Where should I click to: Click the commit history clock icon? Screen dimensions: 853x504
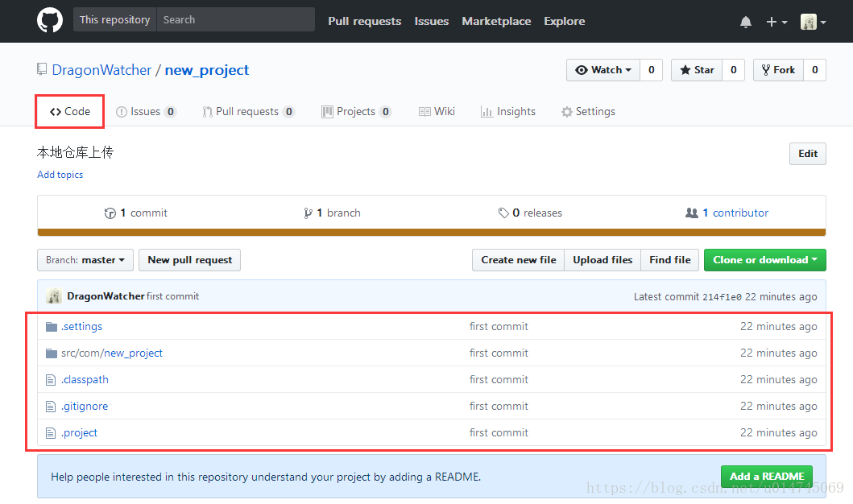click(x=110, y=213)
